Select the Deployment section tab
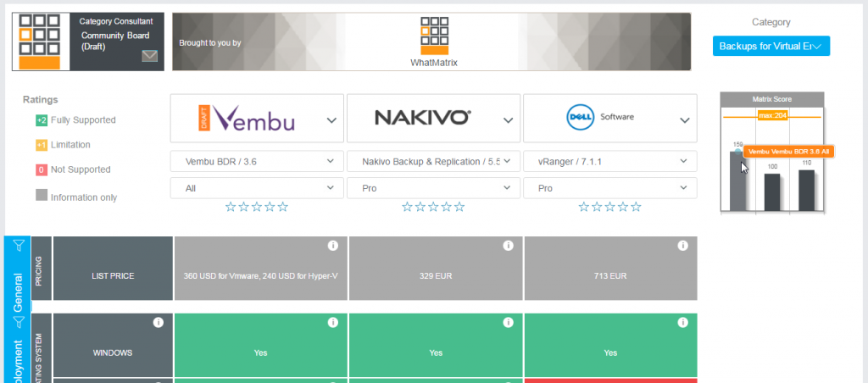Screen dimensions: 868x383 coord(18,360)
